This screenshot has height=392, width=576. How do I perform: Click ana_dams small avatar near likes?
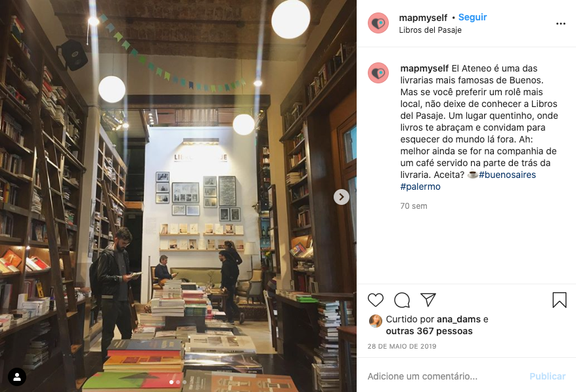tap(376, 320)
